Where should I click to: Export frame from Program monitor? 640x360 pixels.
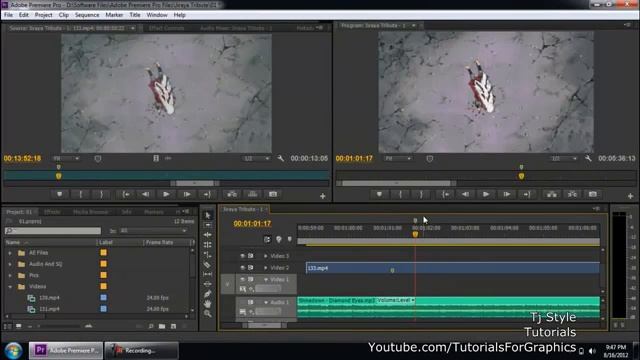593,194
